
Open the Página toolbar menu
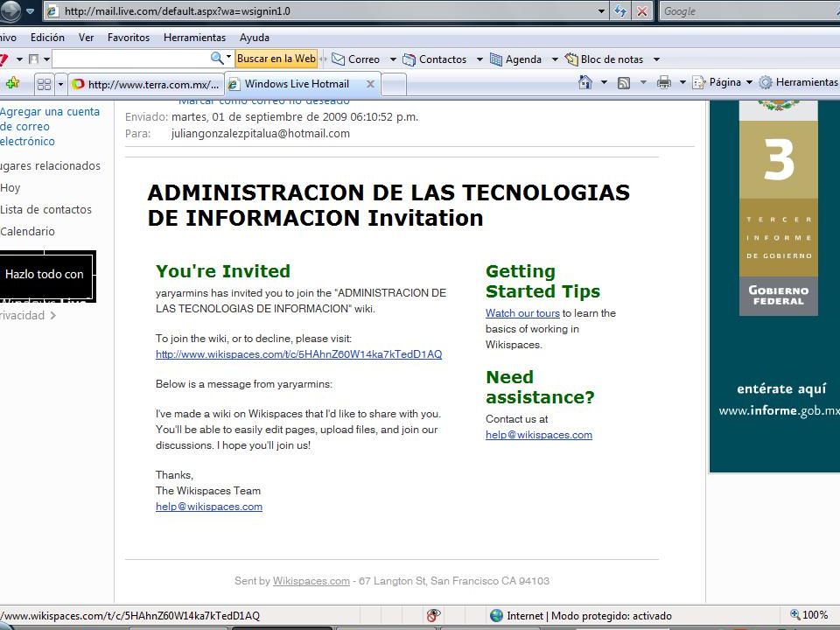tap(723, 82)
